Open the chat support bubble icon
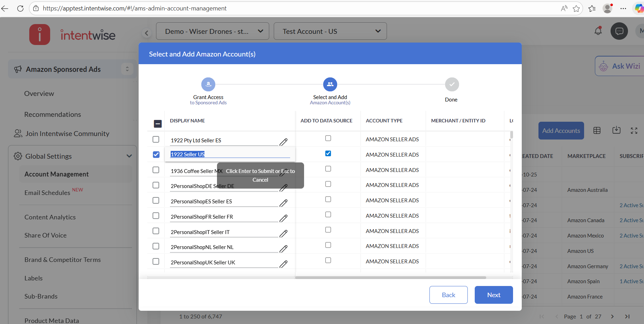Image resolution: width=644 pixels, height=324 pixels. tap(619, 31)
